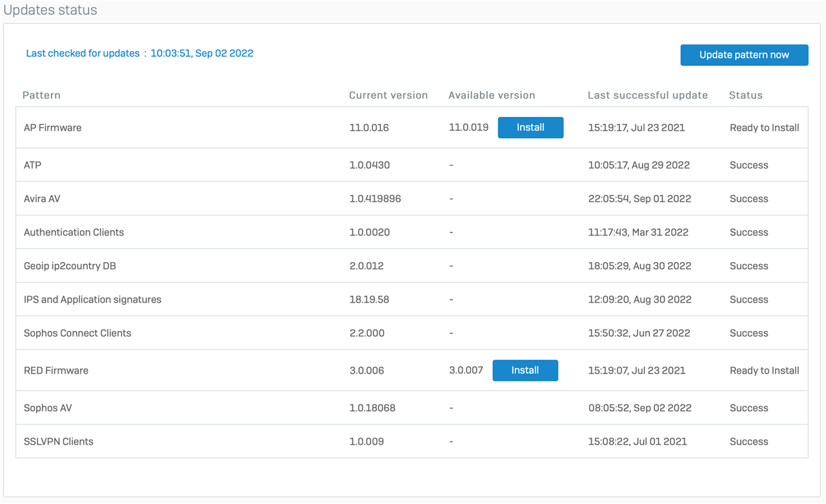Viewport: 826px width, 504px height.
Task: Select the SSLVPN Clients Success status
Action: pyautogui.click(x=749, y=441)
